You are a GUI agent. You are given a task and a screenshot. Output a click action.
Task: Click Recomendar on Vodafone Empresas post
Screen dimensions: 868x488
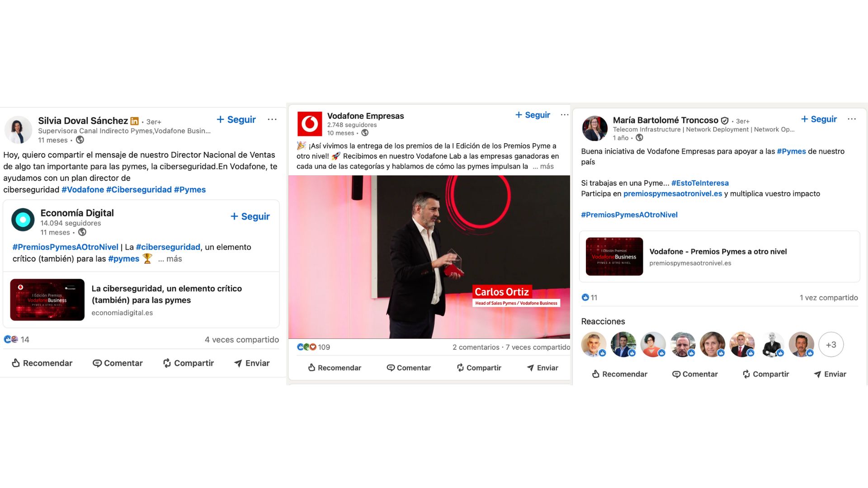coord(335,368)
